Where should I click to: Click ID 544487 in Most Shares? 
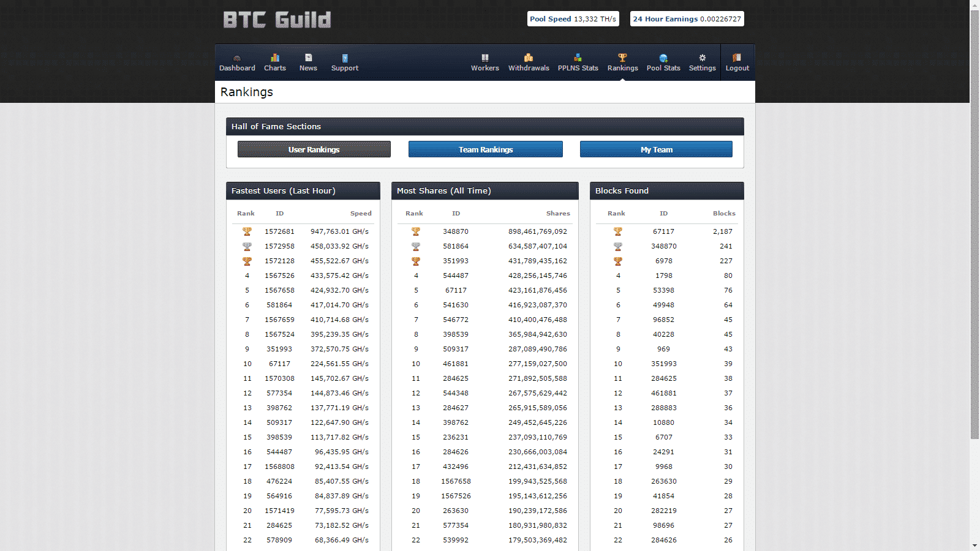[x=456, y=275]
